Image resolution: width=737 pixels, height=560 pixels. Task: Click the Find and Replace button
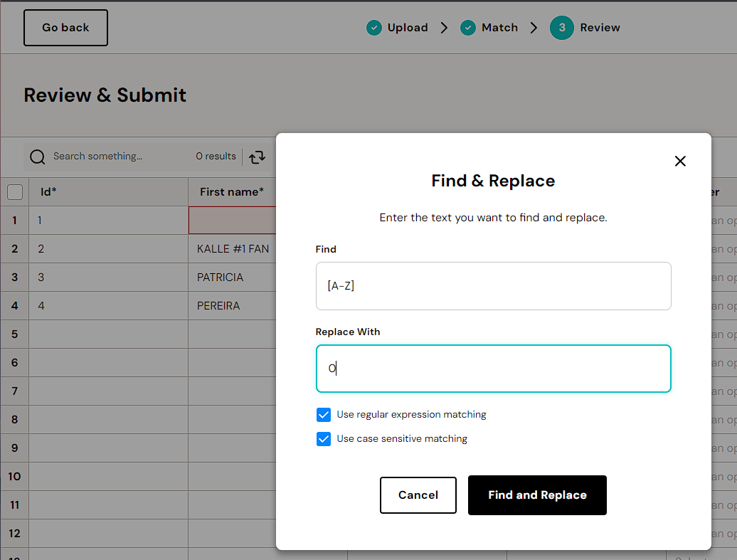(x=537, y=495)
